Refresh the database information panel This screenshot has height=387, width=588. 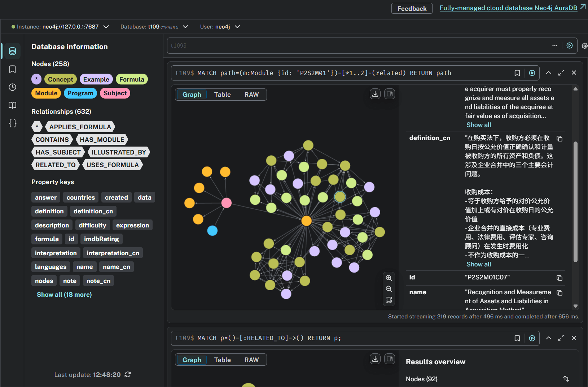pos(128,375)
